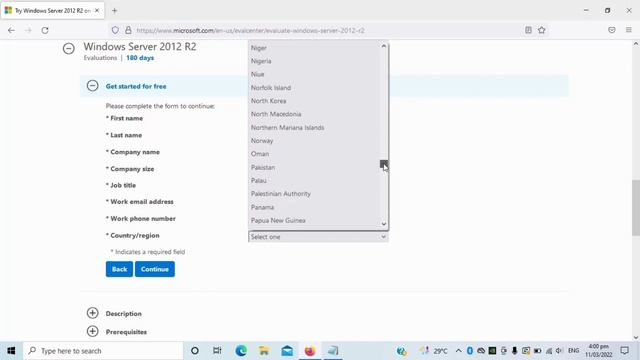This screenshot has height=360, width=640.
Task: Open volume speaker tray icon
Action: click(559, 351)
